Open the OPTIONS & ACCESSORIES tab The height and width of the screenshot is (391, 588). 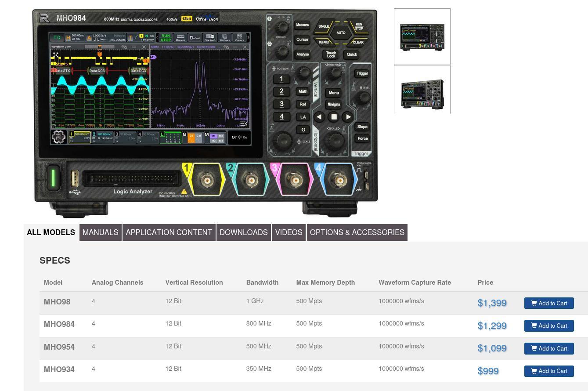(x=357, y=232)
